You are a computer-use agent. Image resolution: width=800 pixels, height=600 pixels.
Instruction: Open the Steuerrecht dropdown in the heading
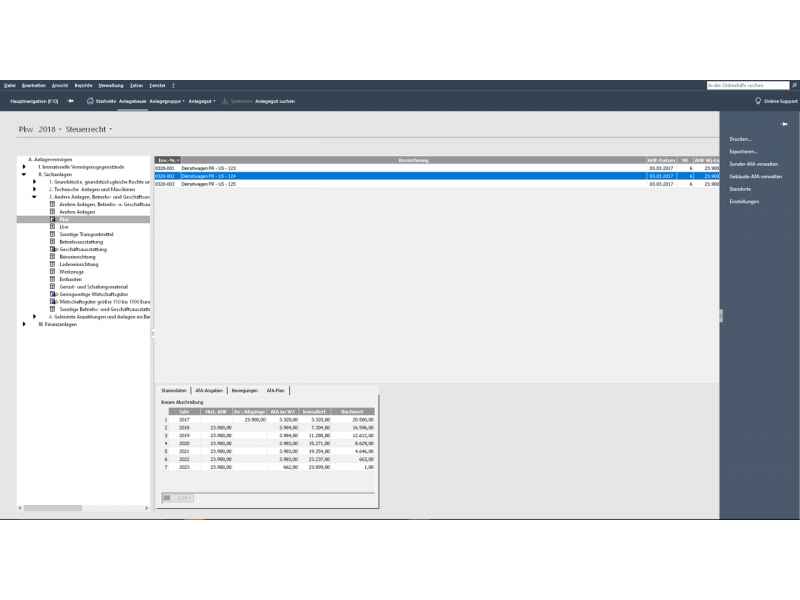tap(89, 129)
